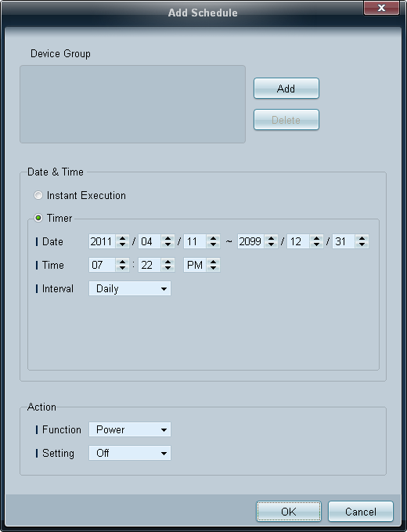Click the hour field 07
Screen dimensions: 407x532
pos(102,265)
